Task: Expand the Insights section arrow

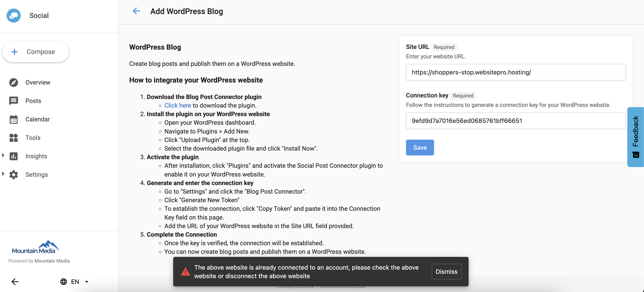Action: point(3,155)
